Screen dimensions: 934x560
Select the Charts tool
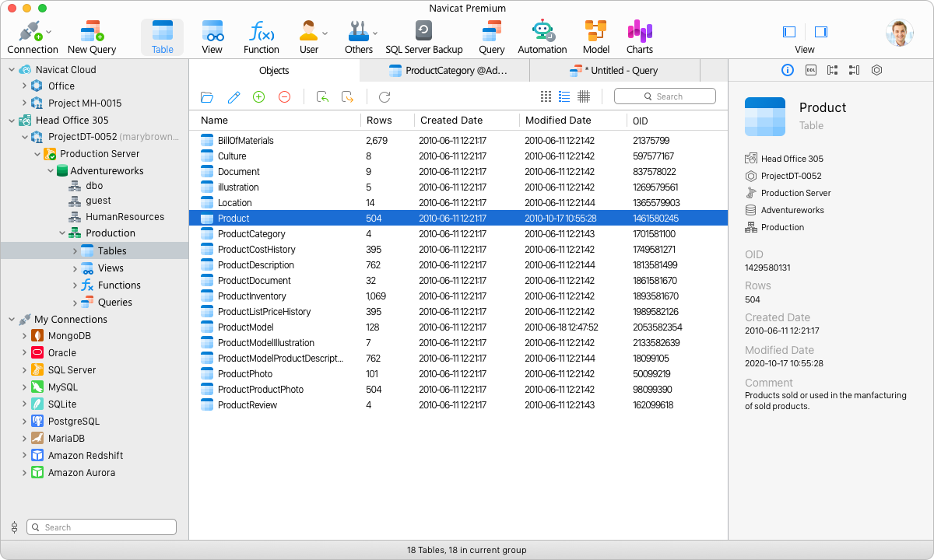click(639, 35)
